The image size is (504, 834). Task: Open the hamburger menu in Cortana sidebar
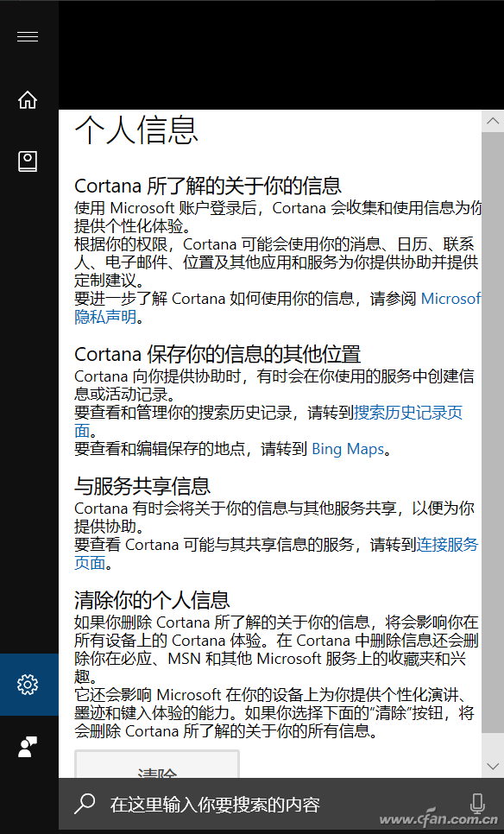pyautogui.click(x=28, y=36)
